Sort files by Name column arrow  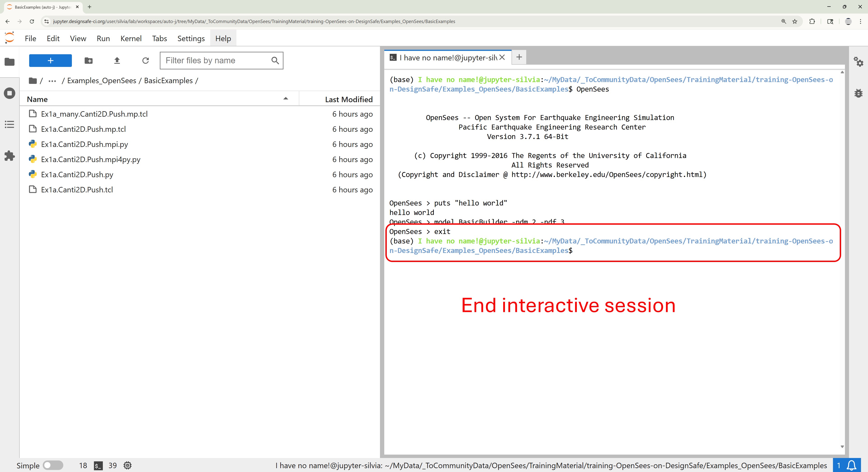(285, 99)
